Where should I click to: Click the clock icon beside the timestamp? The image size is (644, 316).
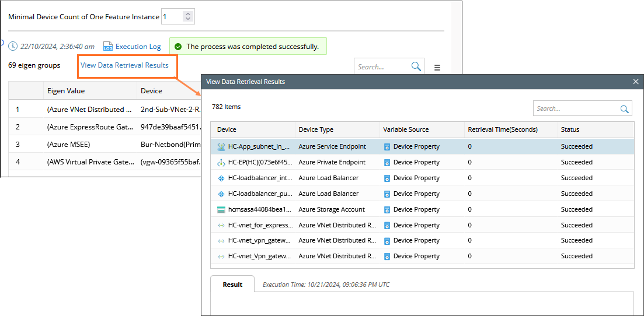click(13, 46)
